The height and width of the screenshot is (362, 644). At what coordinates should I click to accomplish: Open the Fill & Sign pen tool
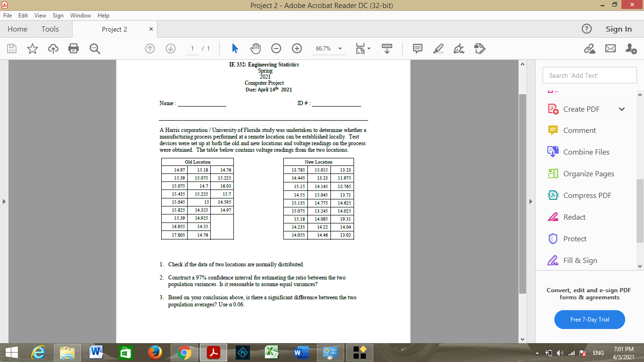pyautogui.click(x=459, y=48)
